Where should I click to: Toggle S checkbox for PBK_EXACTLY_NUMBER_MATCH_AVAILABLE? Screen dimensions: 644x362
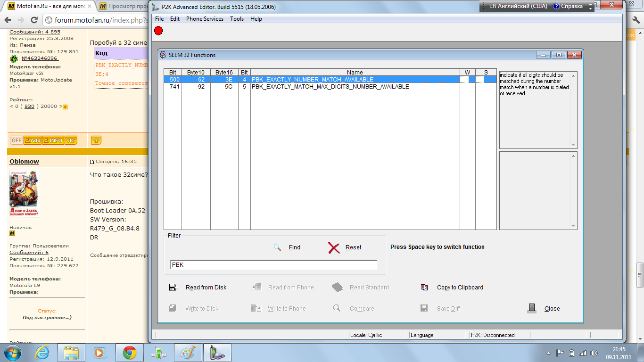coord(480,80)
